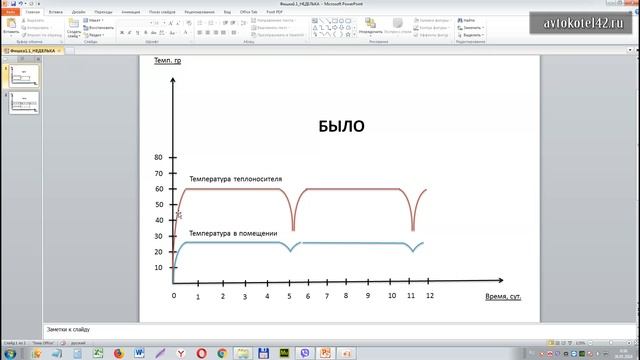Toggle bold (Ж) formatting
The height and width of the screenshot is (360, 640).
tap(122, 32)
